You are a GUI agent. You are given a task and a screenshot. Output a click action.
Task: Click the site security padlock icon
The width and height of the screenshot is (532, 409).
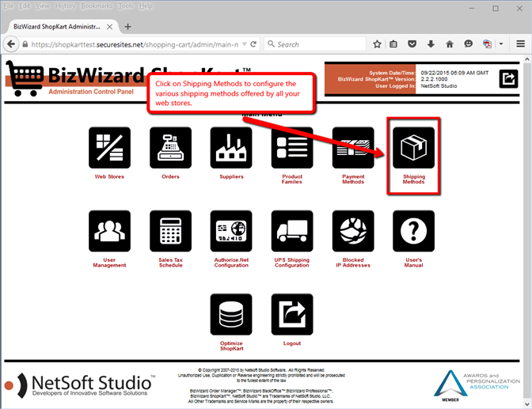(25, 44)
